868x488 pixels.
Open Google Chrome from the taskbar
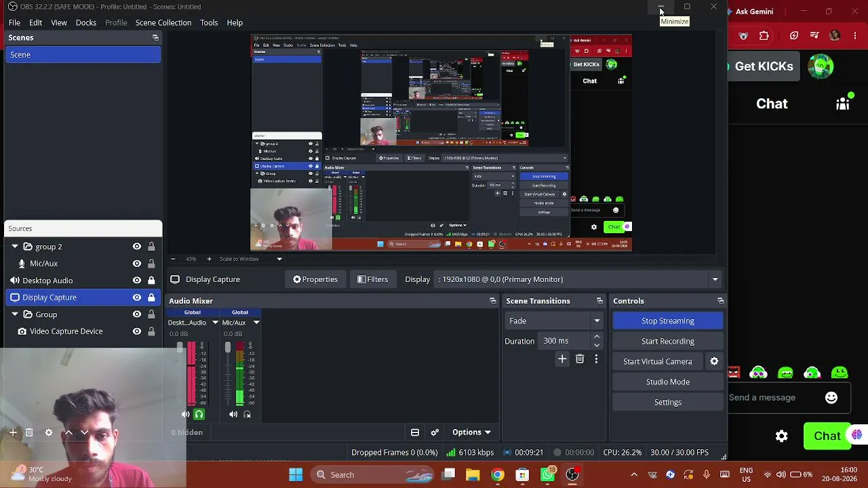pyautogui.click(x=498, y=474)
